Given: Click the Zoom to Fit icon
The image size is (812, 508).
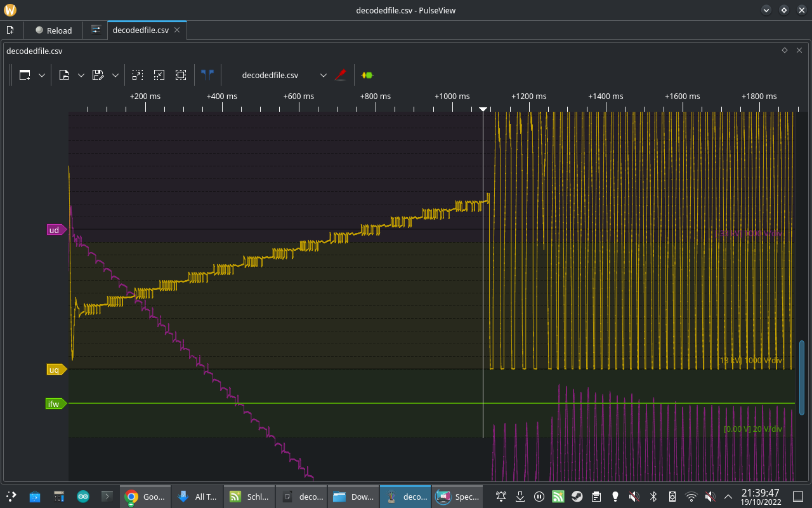Looking at the screenshot, I should [181, 75].
